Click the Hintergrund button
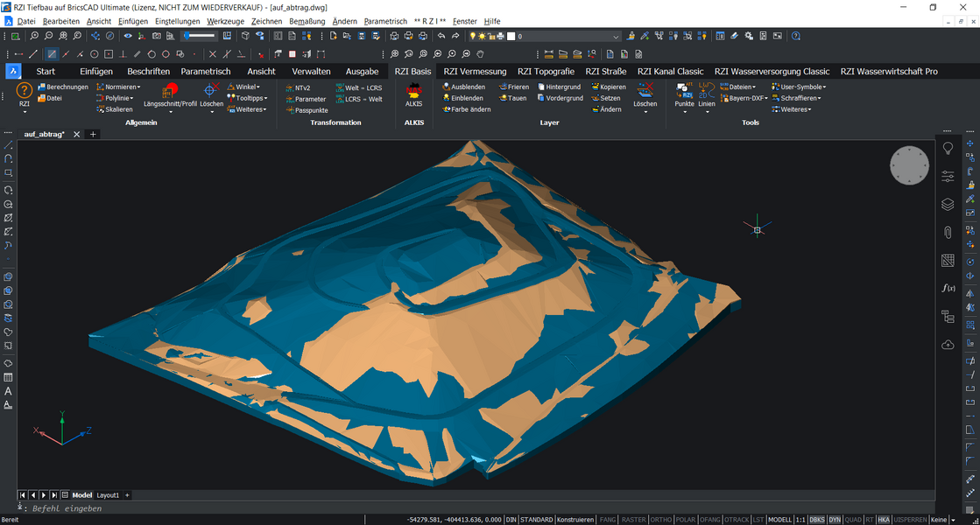Viewport: 980px width, 525px height. [x=559, y=87]
